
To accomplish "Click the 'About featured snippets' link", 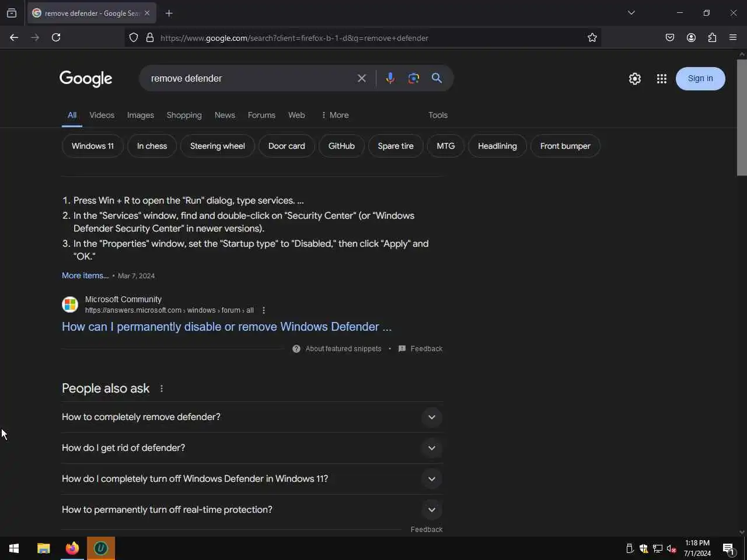I will click(x=343, y=349).
